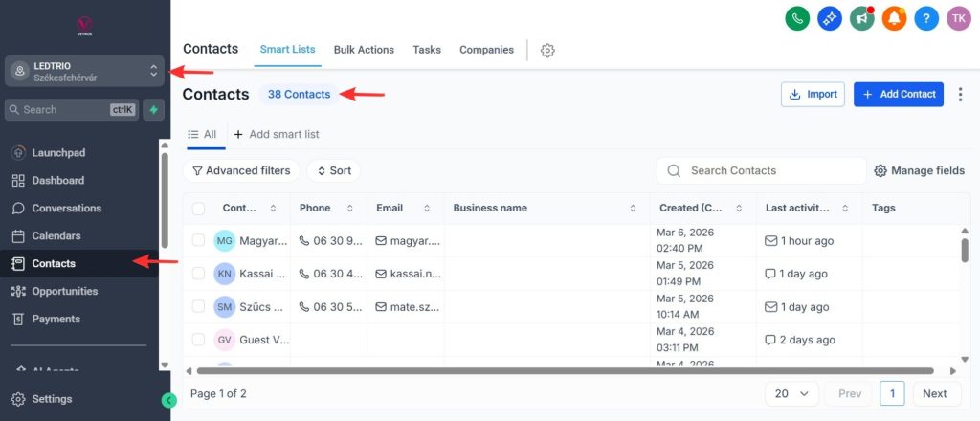The image size is (980, 421).
Task: Select the Kassai contact row checkbox
Action: [199, 274]
